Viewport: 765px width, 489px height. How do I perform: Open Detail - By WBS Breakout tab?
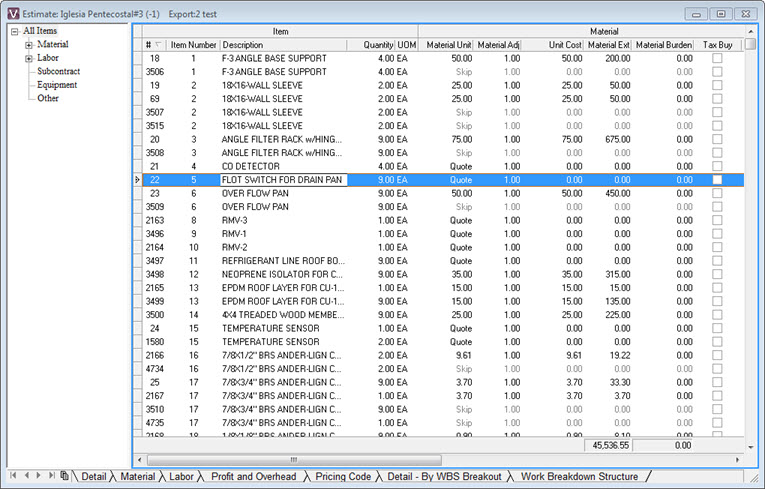[x=444, y=476]
